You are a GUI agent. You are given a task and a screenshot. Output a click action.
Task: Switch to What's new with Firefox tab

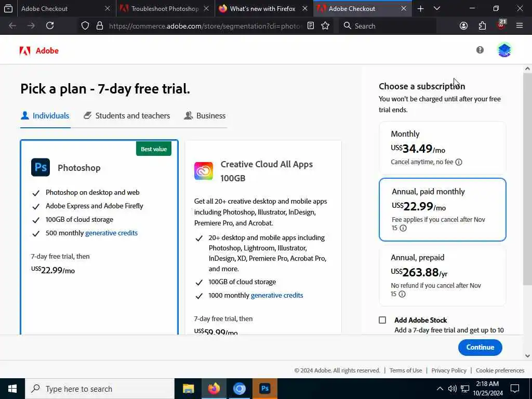click(262, 8)
